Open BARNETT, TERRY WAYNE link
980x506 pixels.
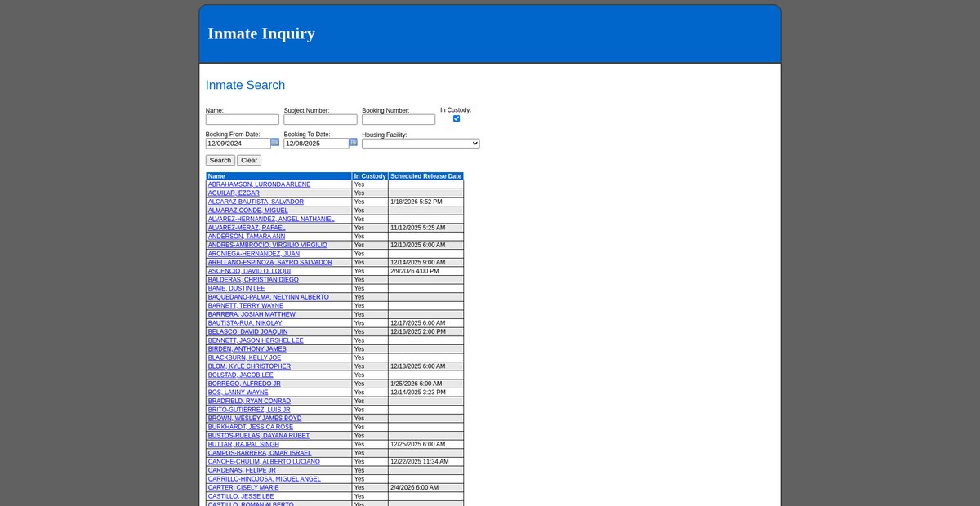click(246, 305)
